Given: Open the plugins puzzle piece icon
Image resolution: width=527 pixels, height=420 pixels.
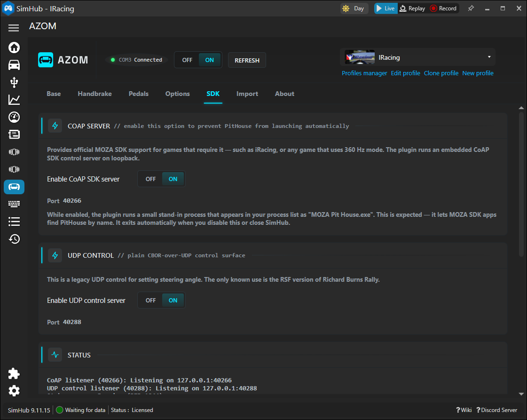Looking at the screenshot, I should tap(14, 373).
